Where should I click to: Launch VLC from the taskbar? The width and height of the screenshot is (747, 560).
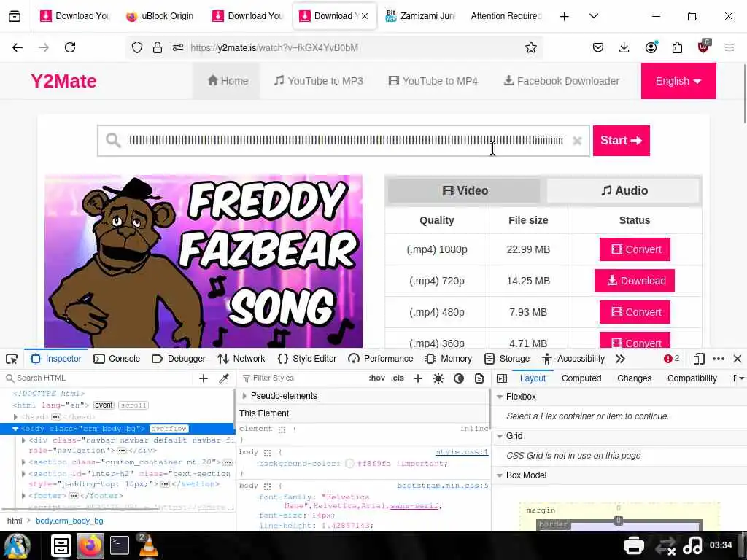[x=148, y=545]
